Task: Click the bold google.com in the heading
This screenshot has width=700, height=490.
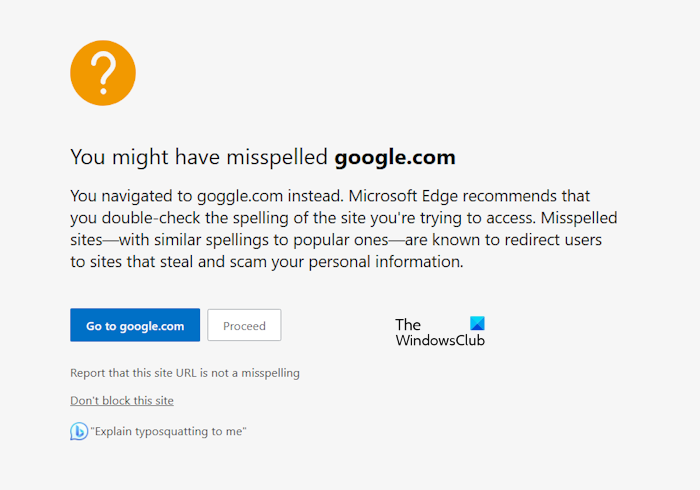Action: pos(395,157)
